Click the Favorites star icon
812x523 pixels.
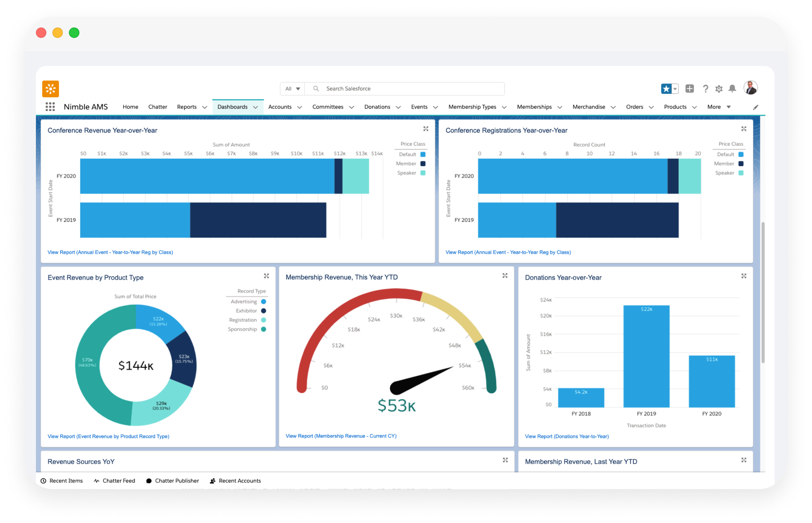tap(666, 88)
